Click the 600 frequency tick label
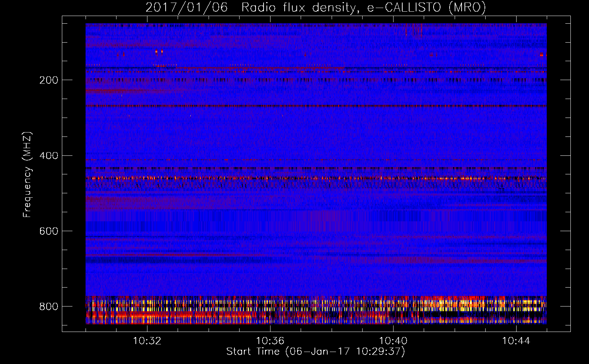Image resolution: width=589 pixels, height=364 pixels. point(49,231)
